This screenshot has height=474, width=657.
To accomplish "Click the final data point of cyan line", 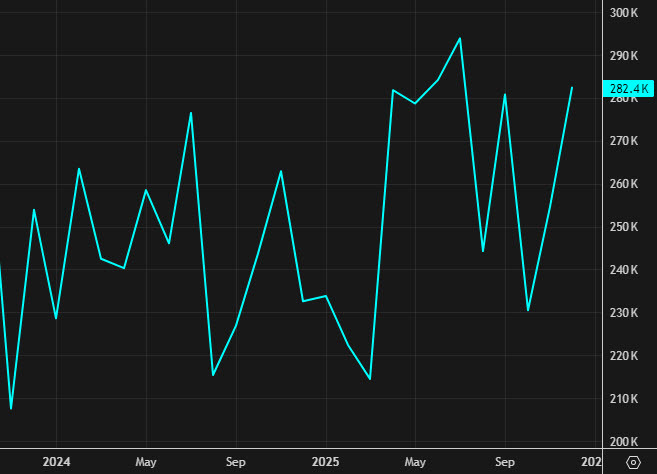I will (x=572, y=88).
